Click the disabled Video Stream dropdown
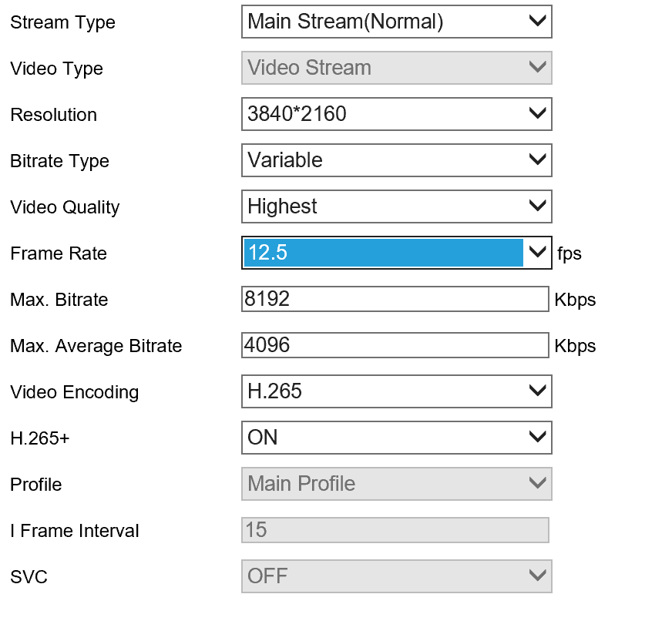The width and height of the screenshot is (672, 631). pyautogui.click(x=396, y=68)
